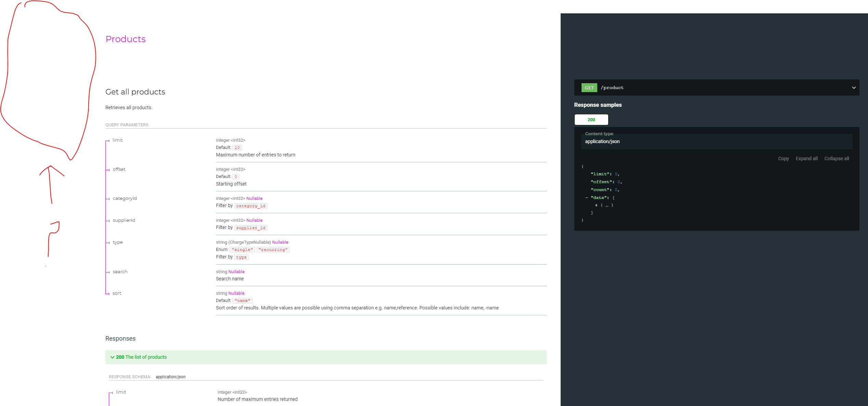Click the default 0 badge for offset
The height and width of the screenshot is (406, 868).
click(235, 177)
